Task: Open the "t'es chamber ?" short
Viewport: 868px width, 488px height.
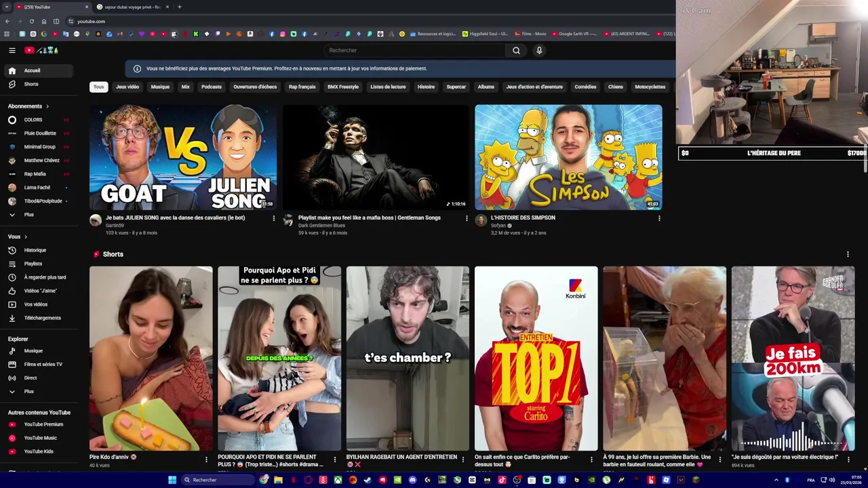Action: click(x=408, y=359)
